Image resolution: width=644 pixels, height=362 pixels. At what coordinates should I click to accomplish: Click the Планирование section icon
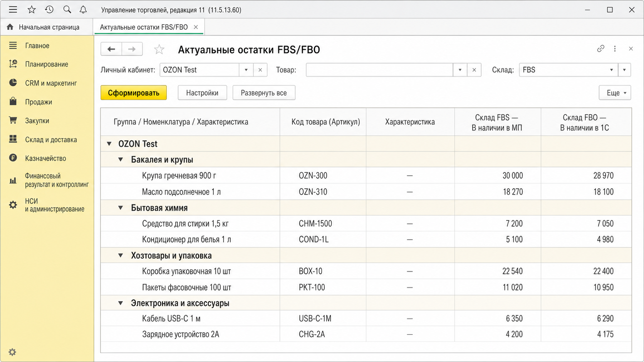(13, 64)
